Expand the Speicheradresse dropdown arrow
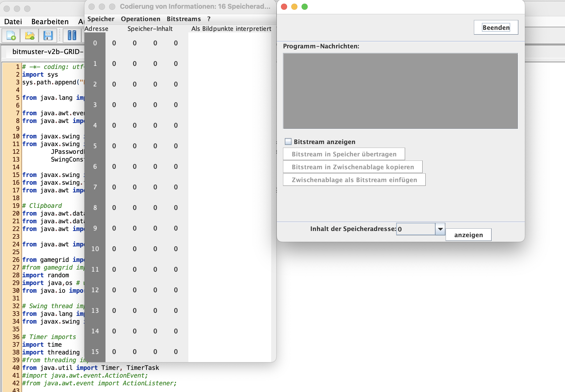Viewport: 565px width, 392px height. 440,229
